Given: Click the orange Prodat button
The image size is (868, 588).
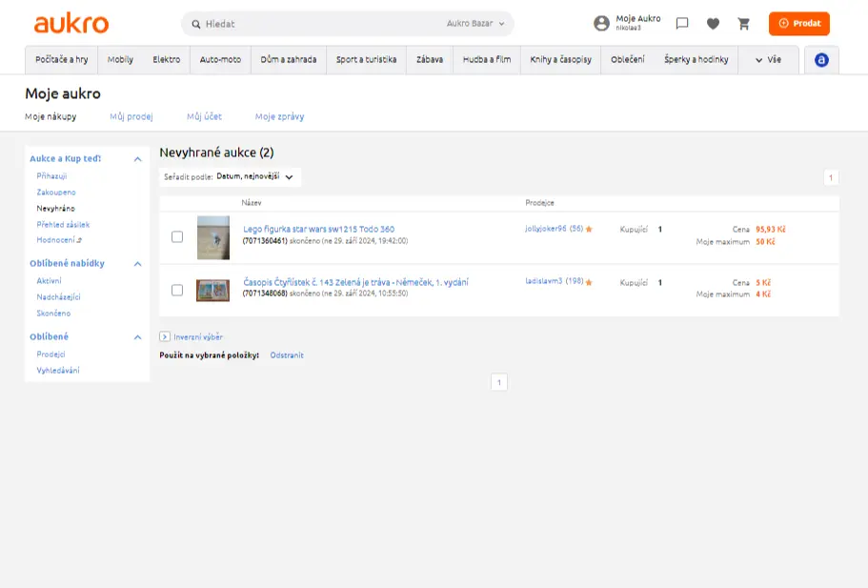Looking at the screenshot, I should tap(799, 23).
